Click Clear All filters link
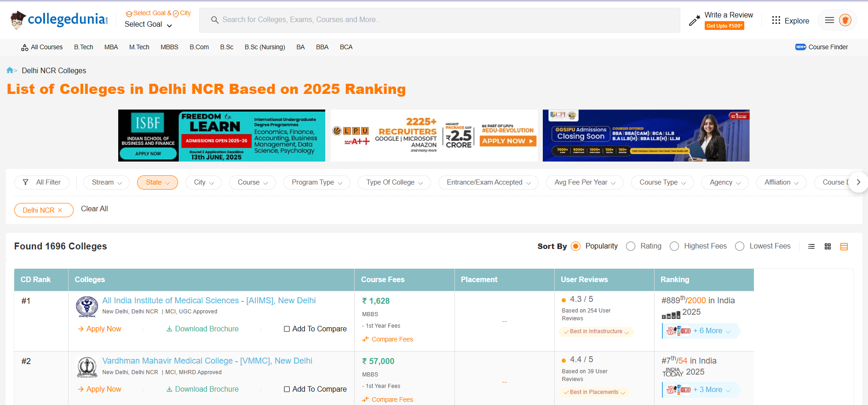Viewport: 868px width, 405px height. 94,209
